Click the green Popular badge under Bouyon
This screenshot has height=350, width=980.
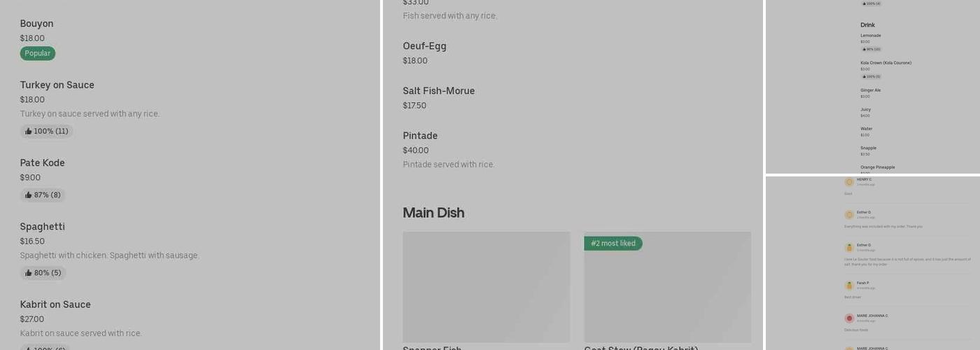[x=38, y=53]
